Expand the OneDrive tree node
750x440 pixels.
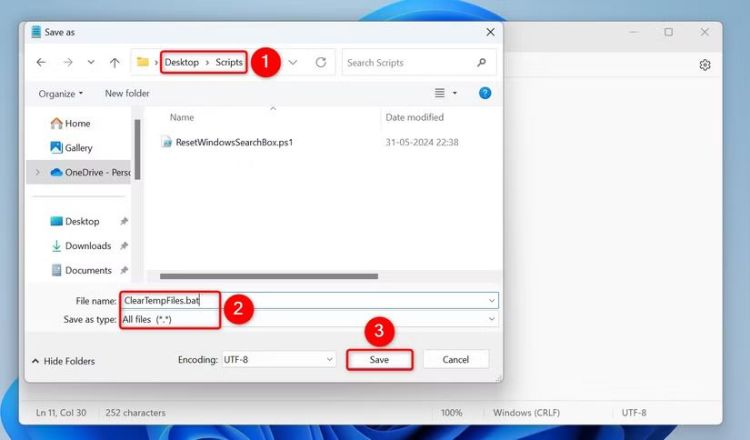(38, 172)
